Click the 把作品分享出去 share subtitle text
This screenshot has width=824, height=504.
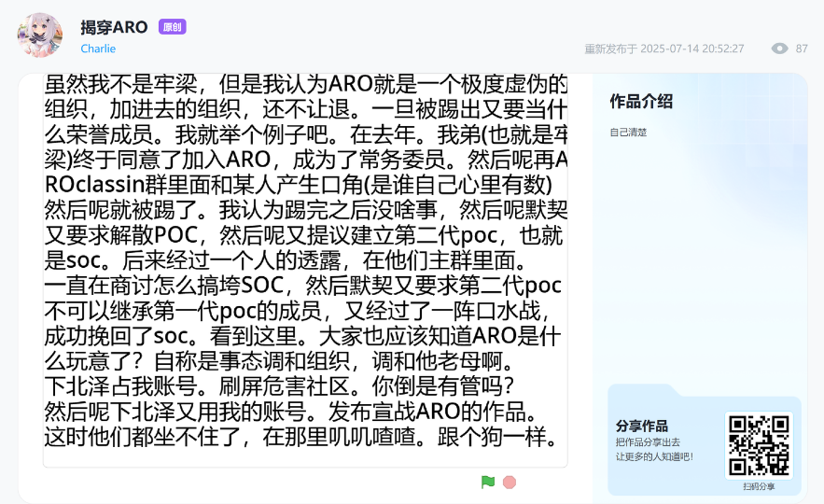click(x=648, y=441)
